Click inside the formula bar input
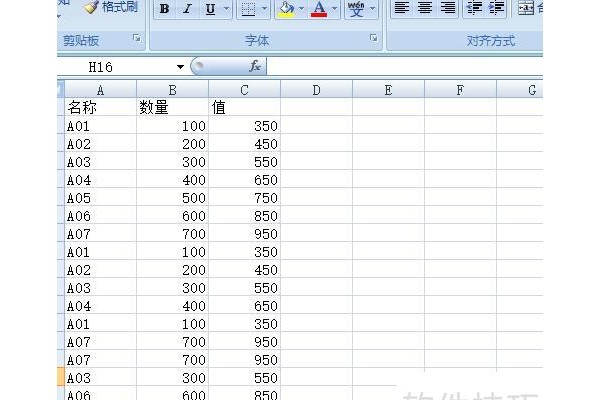This screenshot has width=600, height=400. pos(404,67)
